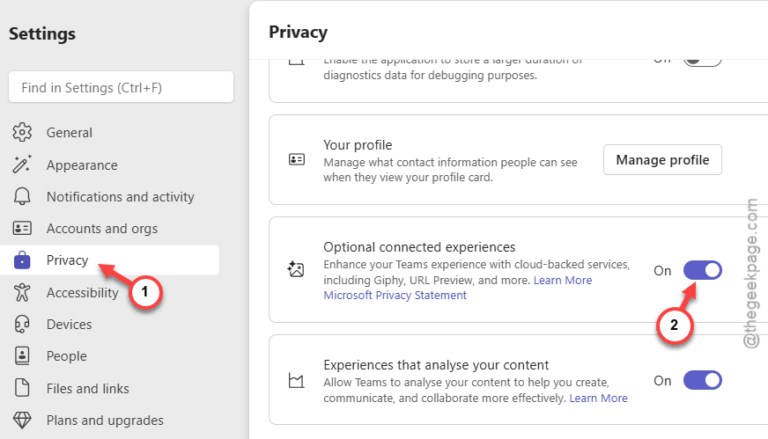This screenshot has width=768, height=439.
Task: Open Learn More link for content analysis
Action: coord(598,398)
